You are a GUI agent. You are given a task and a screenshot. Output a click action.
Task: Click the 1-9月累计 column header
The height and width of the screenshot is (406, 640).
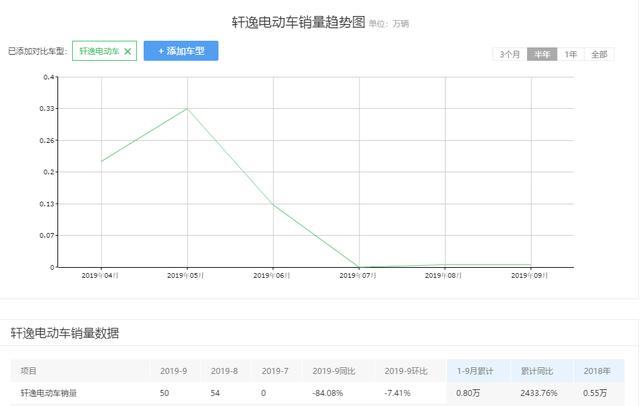475,371
